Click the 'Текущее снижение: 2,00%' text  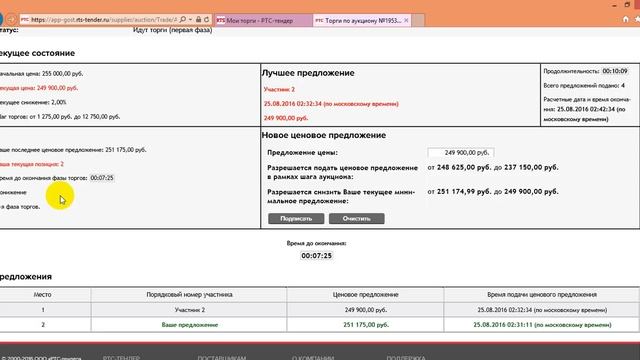(x=33, y=102)
